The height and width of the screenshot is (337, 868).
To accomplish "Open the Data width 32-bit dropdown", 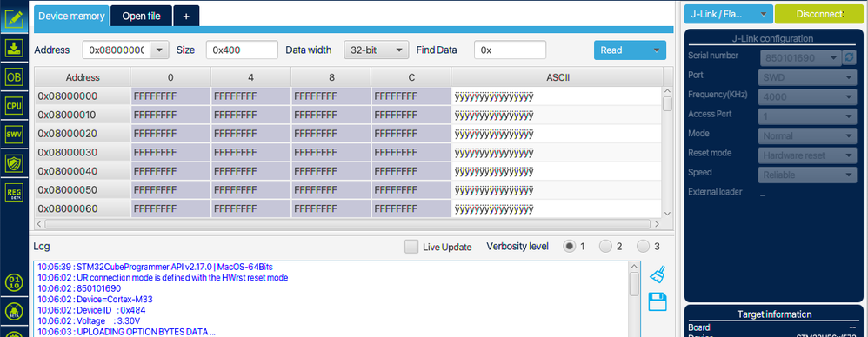I will (377, 50).
